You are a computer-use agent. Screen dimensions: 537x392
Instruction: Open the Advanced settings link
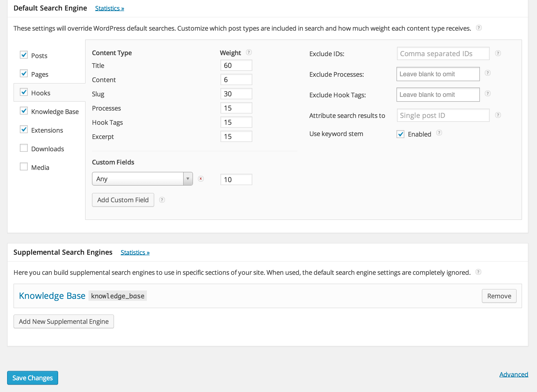tap(513, 374)
